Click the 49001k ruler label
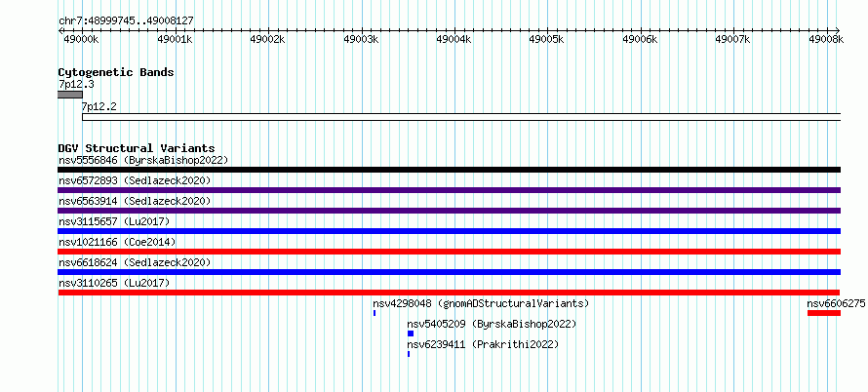Image resolution: width=868 pixels, height=392 pixels. (175, 39)
